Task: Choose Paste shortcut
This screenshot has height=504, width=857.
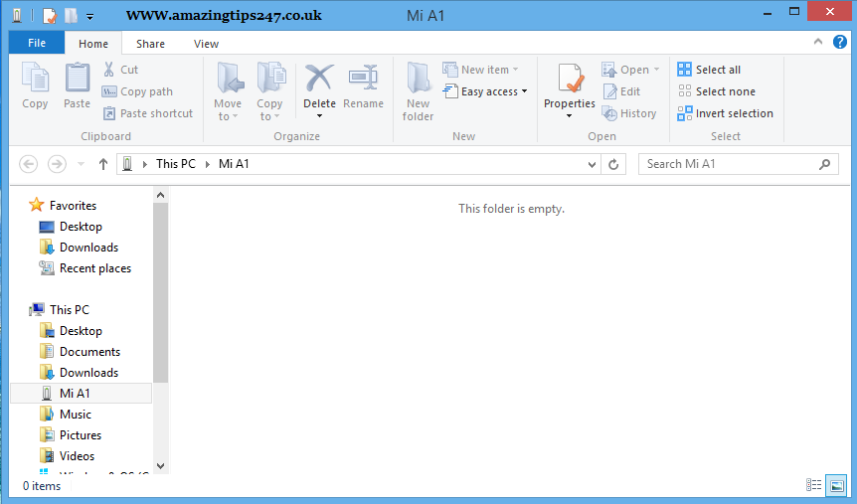Action: click(x=148, y=113)
